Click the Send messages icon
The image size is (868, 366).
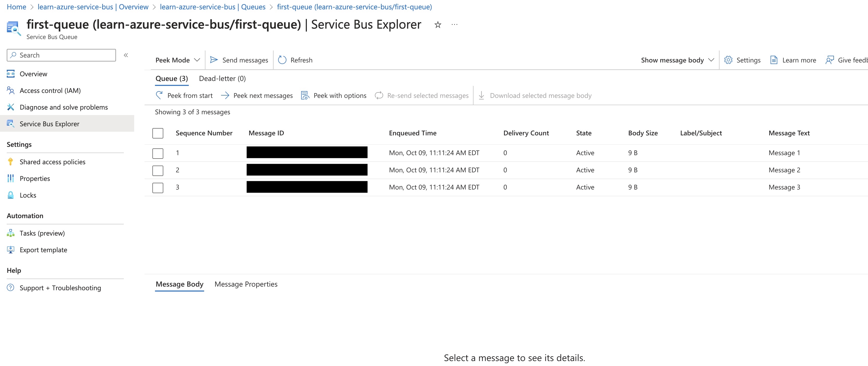[214, 60]
